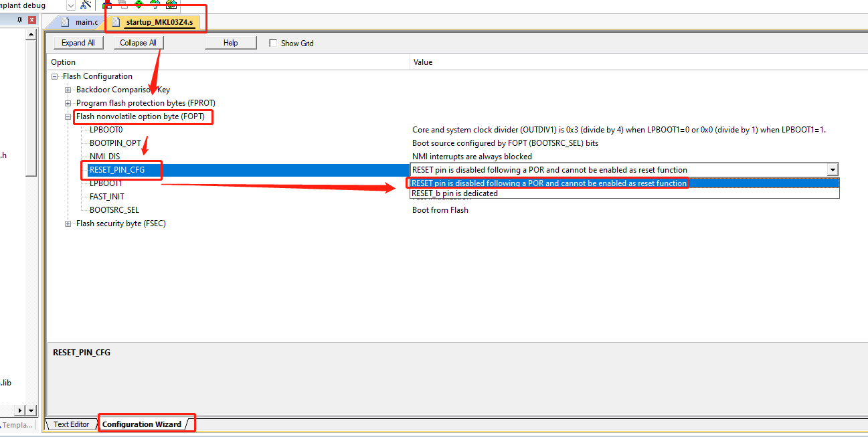Expand the Backdoor Comparison Key node
Screen dimensions: 868x437
[68, 90]
